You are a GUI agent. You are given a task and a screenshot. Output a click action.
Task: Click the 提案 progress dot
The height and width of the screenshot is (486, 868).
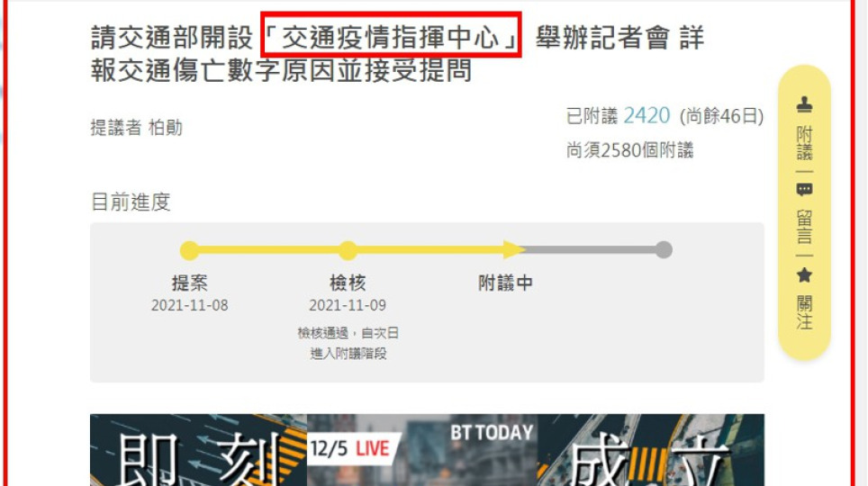189,250
